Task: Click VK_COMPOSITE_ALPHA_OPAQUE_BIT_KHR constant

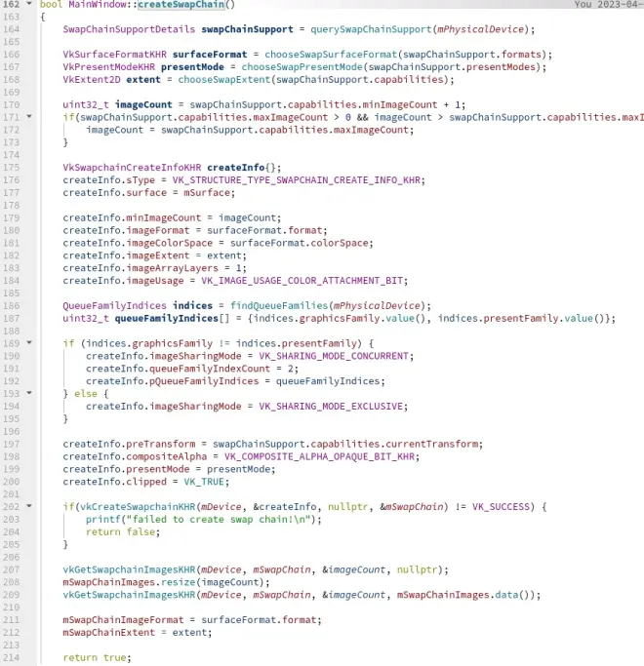Action: (x=319, y=456)
